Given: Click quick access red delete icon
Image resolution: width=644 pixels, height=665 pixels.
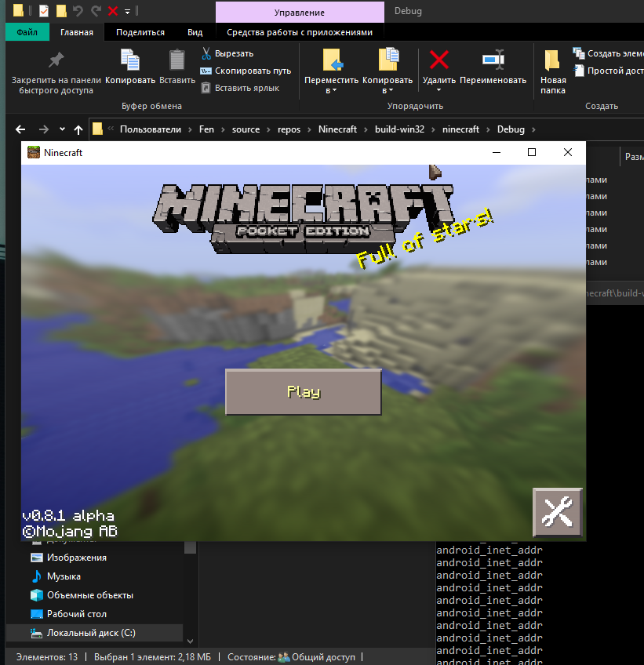Looking at the screenshot, I should click(x=113, y=11).
